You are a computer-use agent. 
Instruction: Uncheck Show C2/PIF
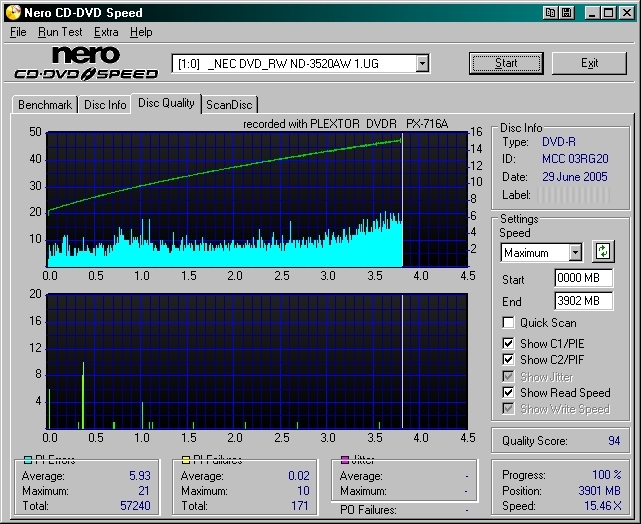click(x=508, y=359)
